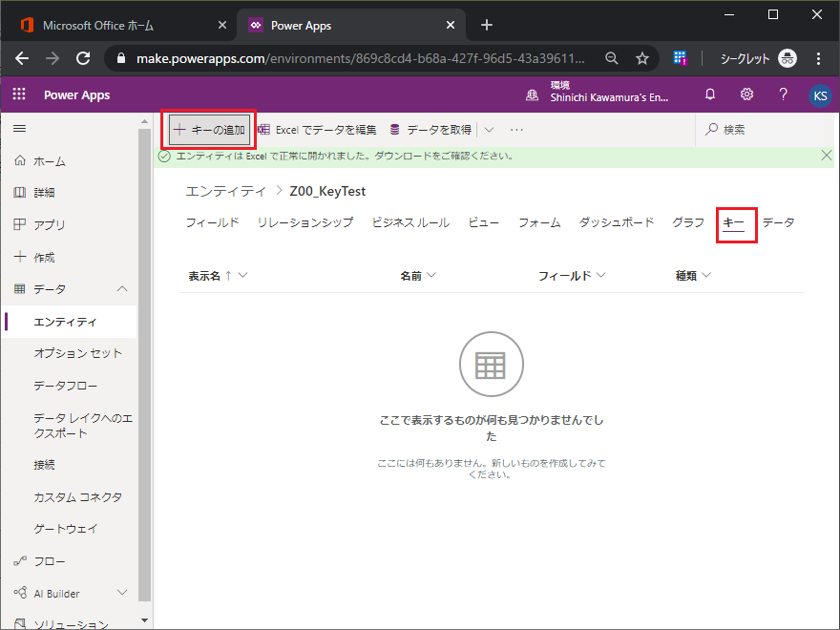Open the 名前 column dropdown
Viewport: 840px width, 630px height.
(431, 275)
